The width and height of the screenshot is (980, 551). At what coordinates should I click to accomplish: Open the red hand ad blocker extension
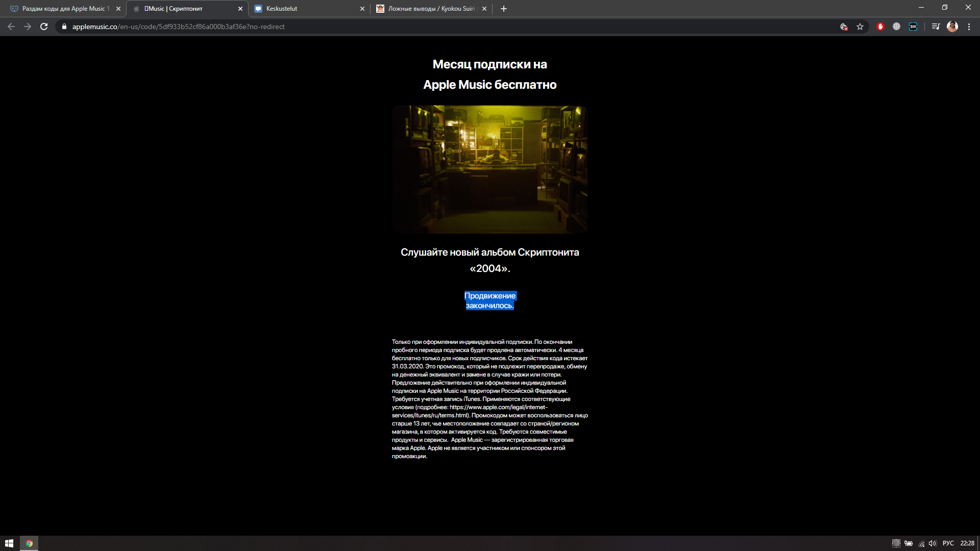pyautogui.click(x=880, y=27)
